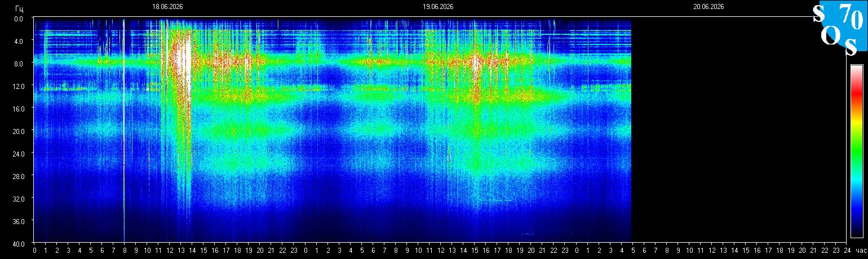Click the 36.0 frequency axis label
This screenshot has width=868, height=259.
tap(18, 221)
